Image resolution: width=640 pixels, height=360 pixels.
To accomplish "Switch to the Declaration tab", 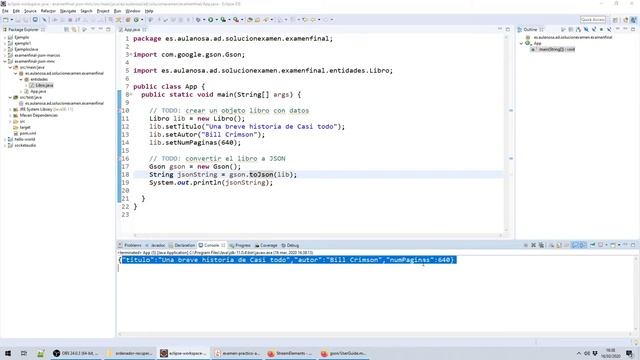I will click(x=182, y=245).
